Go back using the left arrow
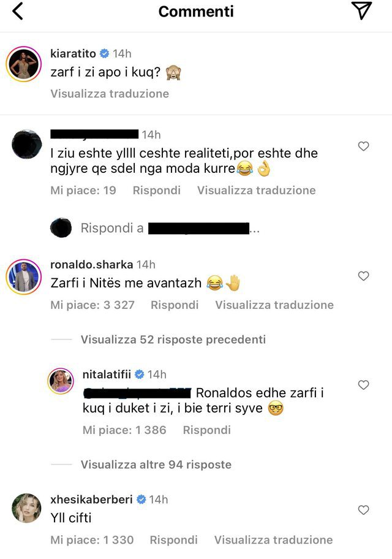Viewport: 392px width, 559px height. 18,11
